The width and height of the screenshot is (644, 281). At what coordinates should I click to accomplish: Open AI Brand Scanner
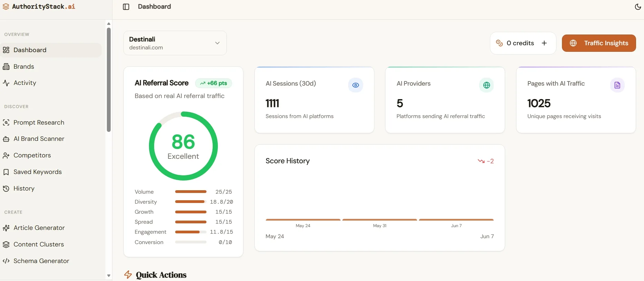[51, 139]
